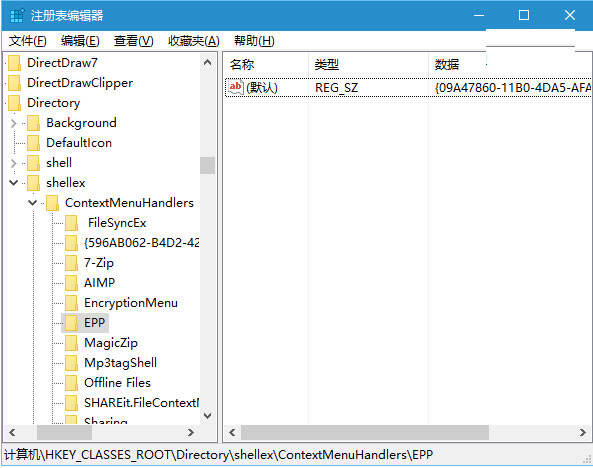593x468 pixels.
Task: Open the 收藏夹(A) menu
Action: pos(194,41)
